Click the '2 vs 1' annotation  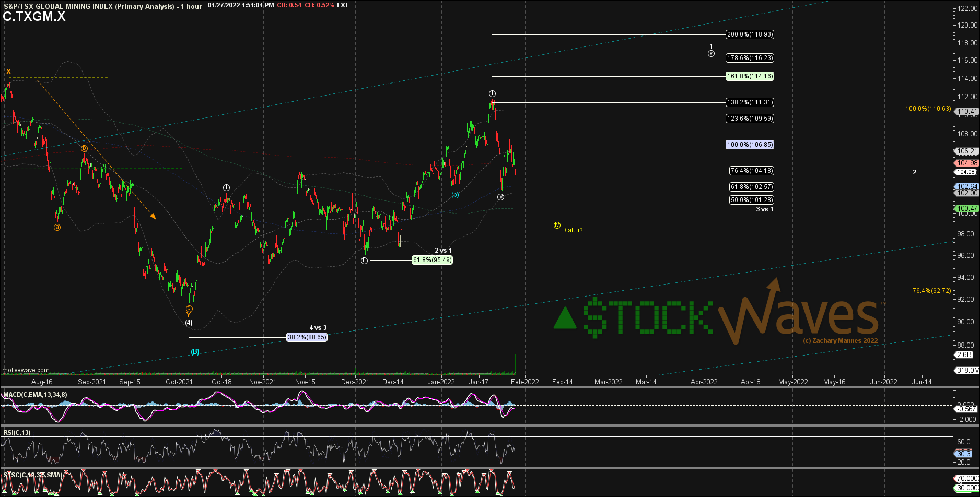coord(444,251)
